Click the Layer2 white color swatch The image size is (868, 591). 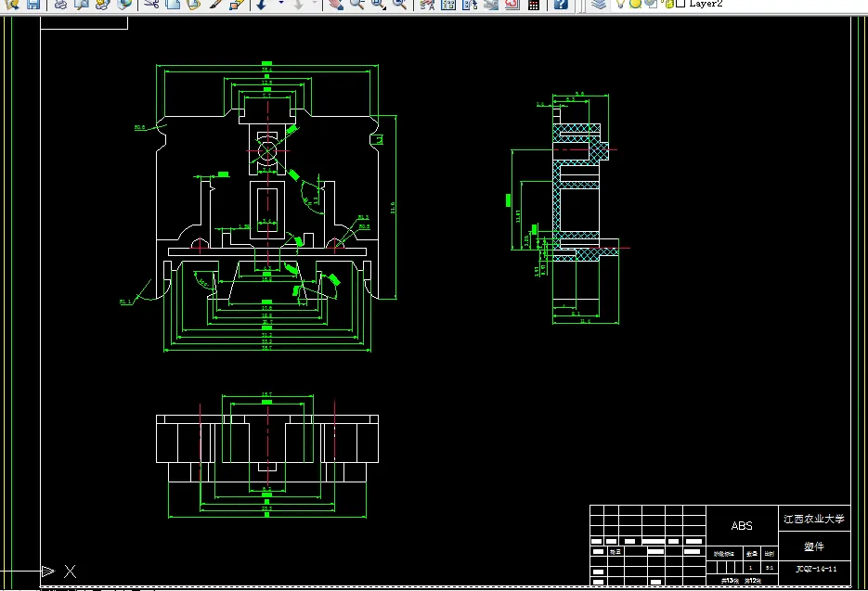point(680,4)
